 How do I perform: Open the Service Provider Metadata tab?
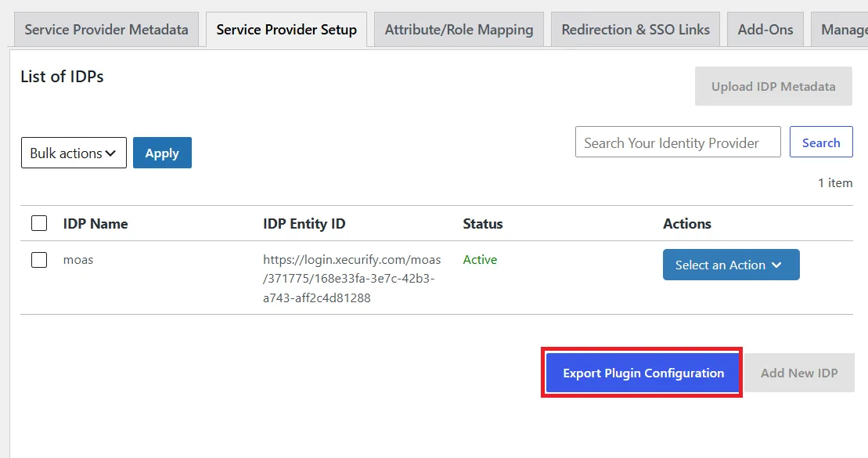click(x=106, y=30)
